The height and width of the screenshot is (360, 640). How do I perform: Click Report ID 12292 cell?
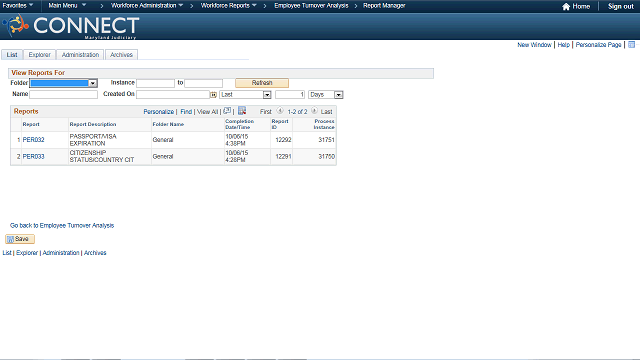pos(283,140)
